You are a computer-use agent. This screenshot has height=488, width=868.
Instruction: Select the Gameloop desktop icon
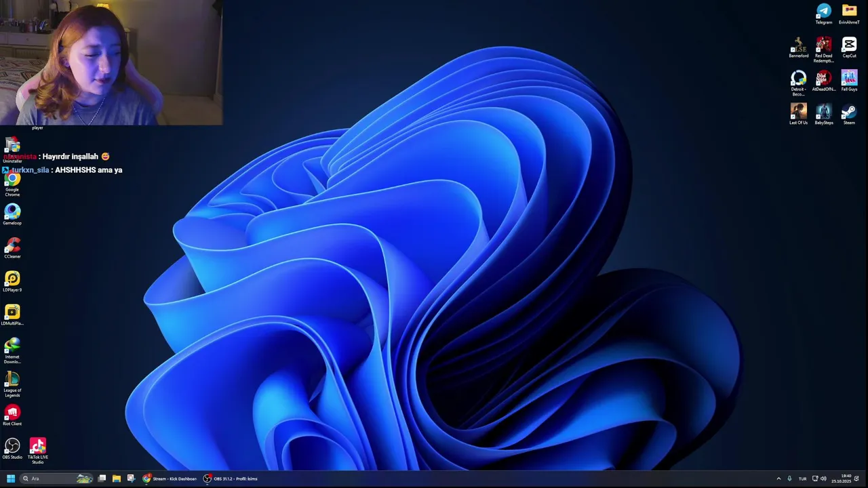tap(12, 214)
